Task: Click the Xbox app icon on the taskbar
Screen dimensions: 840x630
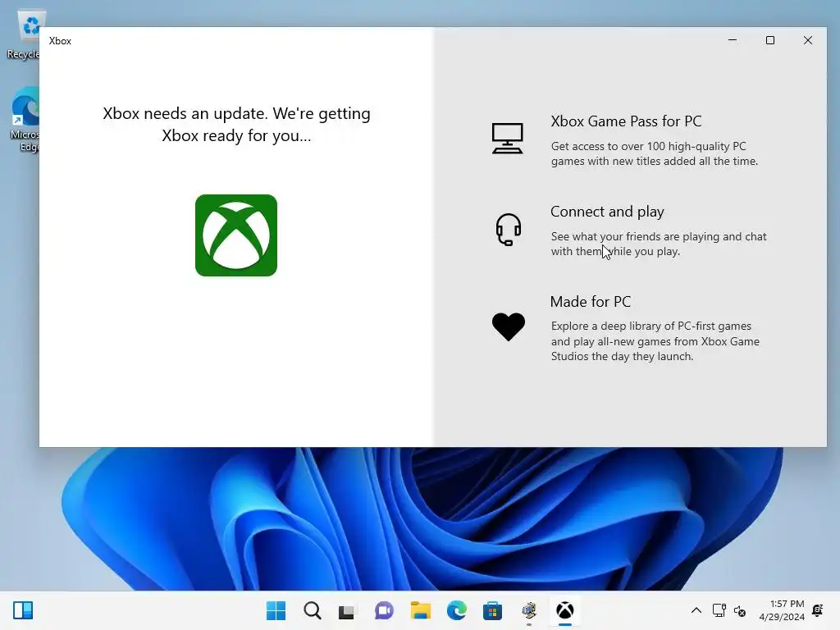Action: tap(564, 610)
